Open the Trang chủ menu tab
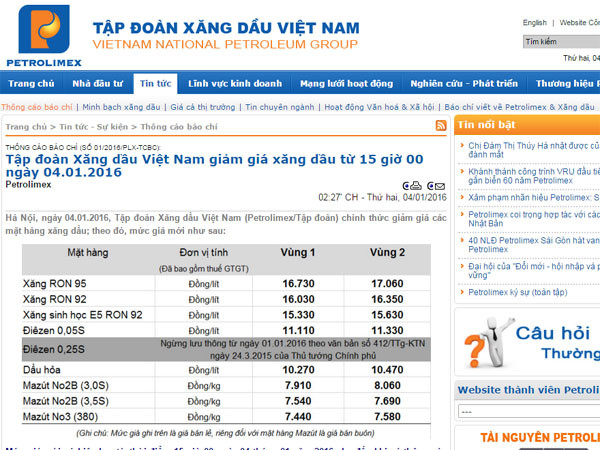Image resolution: width=600 pixels, height=450 pixels. click(x=31, y=84)
